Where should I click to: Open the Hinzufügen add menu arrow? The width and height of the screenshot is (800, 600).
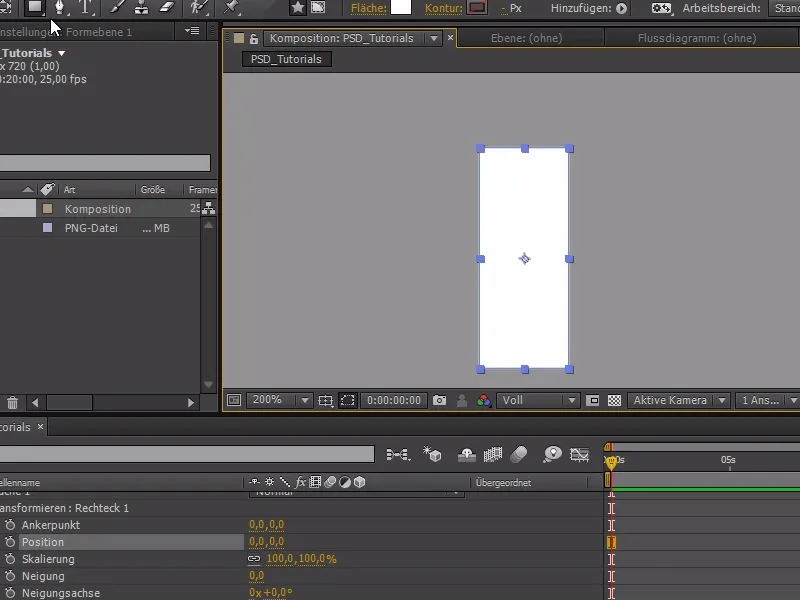621,8
